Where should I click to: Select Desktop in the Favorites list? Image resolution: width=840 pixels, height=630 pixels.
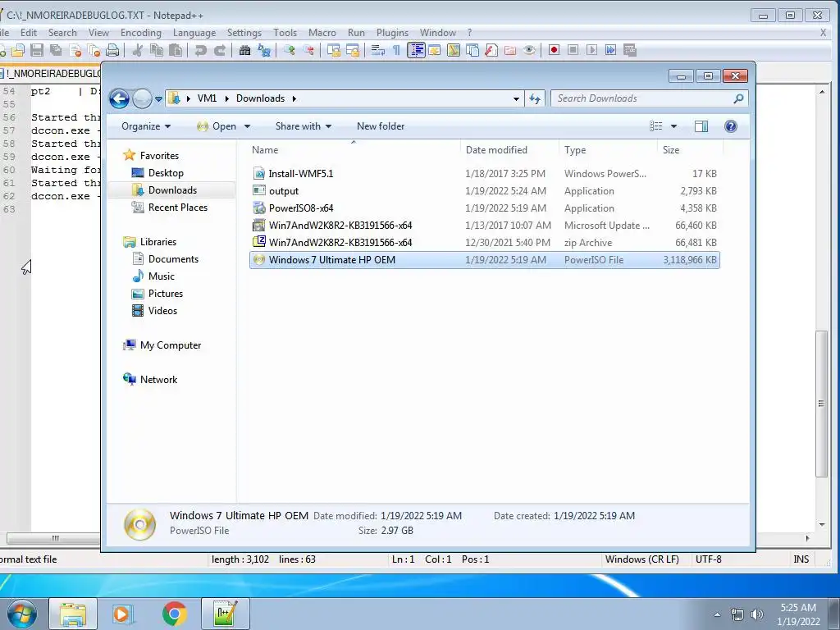click(x=158, y=173)
